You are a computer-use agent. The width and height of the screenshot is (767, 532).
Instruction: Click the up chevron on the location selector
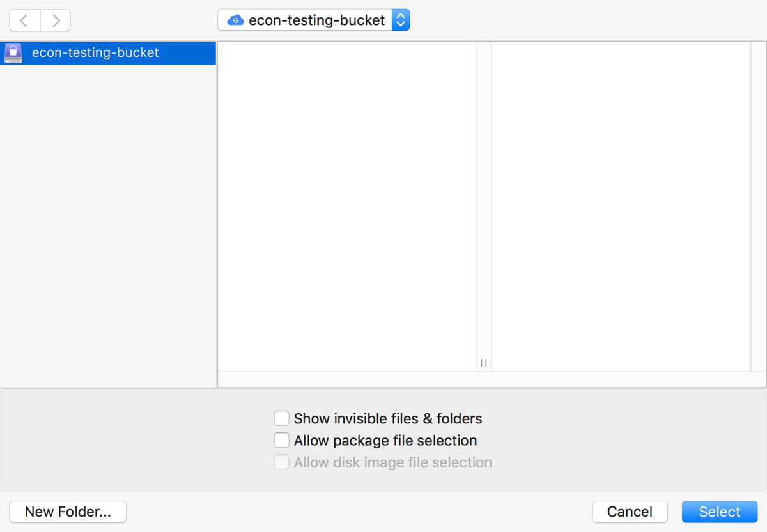coord(401,16)
